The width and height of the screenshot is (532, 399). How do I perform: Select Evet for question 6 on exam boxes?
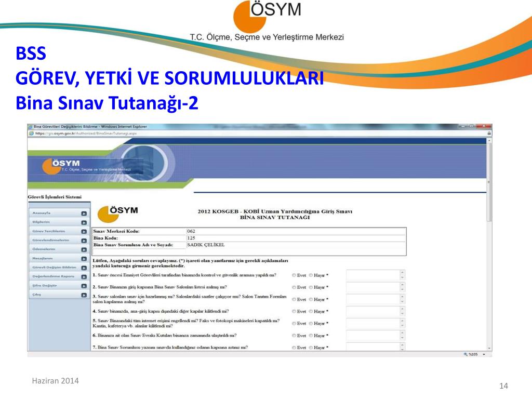coord(294,336)
